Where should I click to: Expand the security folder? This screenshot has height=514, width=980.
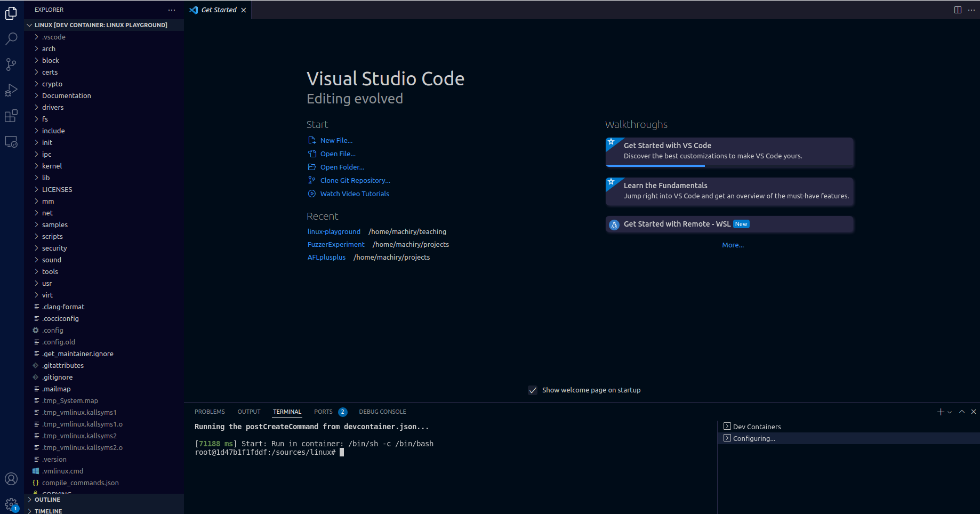(104, 248)
